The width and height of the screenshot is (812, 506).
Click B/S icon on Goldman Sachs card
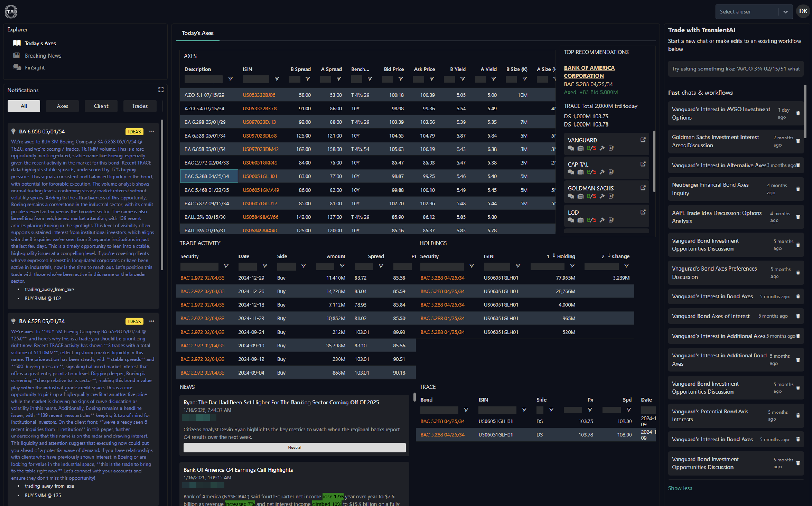591,196
